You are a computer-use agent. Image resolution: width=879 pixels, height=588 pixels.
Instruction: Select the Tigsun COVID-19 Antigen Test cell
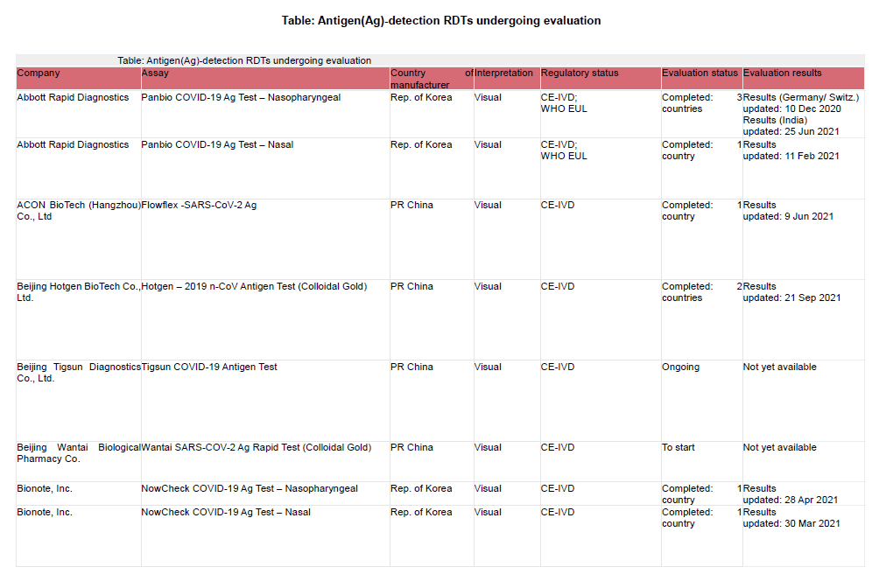pyautogui.click(x=209, y=367)
